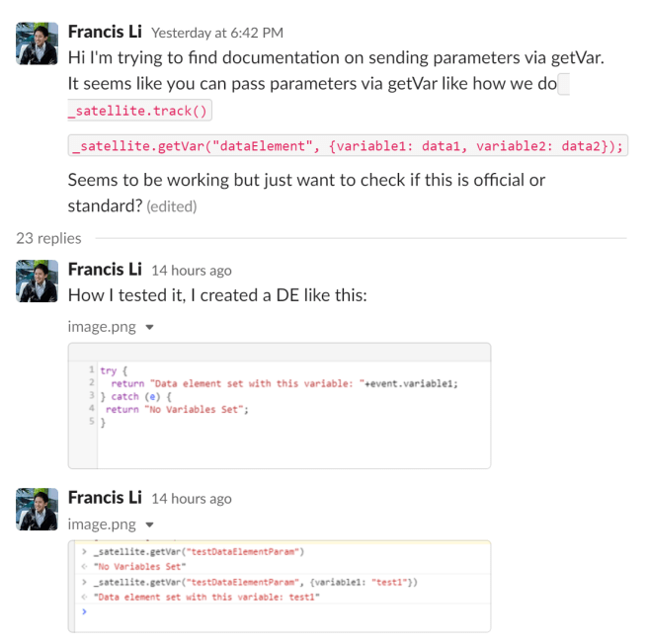This screenshot has width=648, height=644.
Task: Collapse the last image.png attachment using its arrow
Action: [x=149, y=524]
